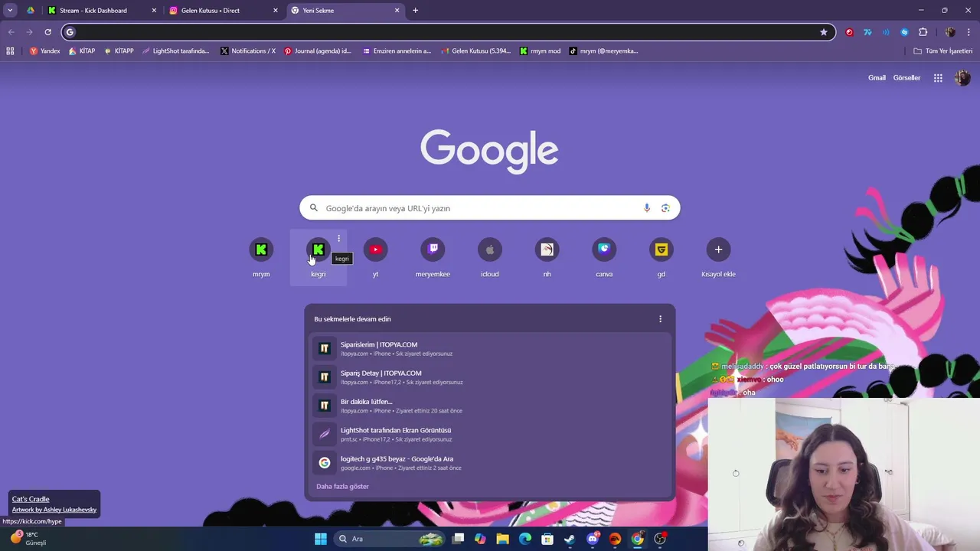Open kegri shortcut three-dot menu
Viewport: 980px width, 551px height.
[338, 239]
